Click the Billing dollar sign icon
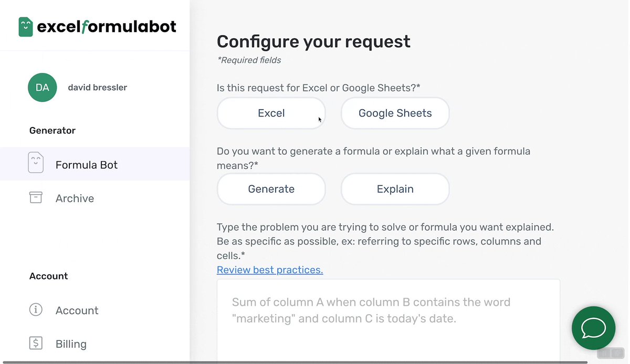Viewport: 630px width, 364px height. coord(36,344)
